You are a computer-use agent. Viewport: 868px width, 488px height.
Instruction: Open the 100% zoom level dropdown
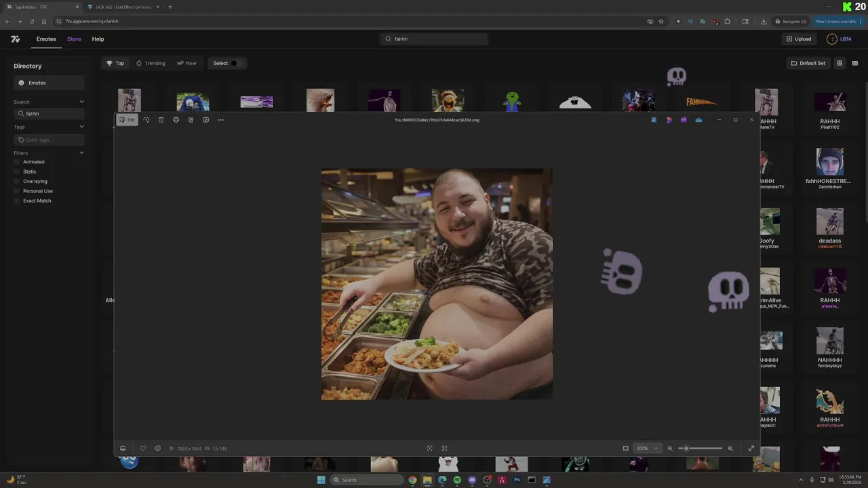(x=647, y=448)
